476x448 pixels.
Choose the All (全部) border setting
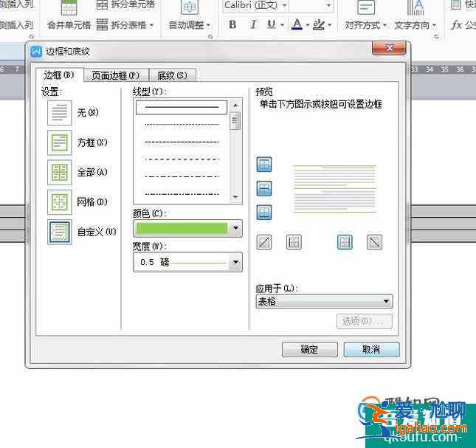tap(60, 173)
